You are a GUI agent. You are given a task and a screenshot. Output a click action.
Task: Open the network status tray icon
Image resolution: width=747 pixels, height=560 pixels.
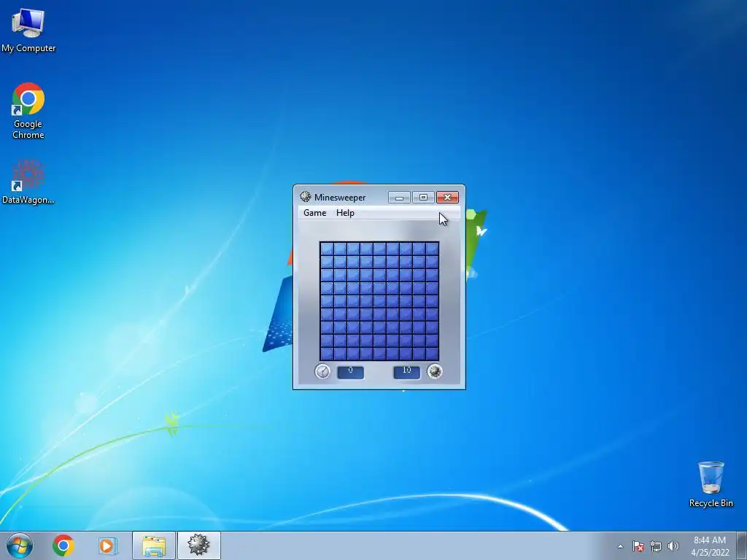[656, 546]
